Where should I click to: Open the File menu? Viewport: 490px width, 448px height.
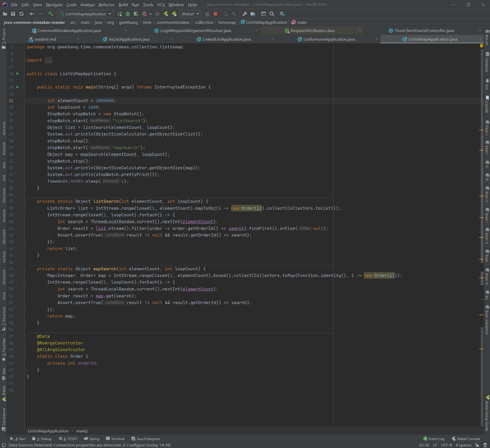point(14,5)
